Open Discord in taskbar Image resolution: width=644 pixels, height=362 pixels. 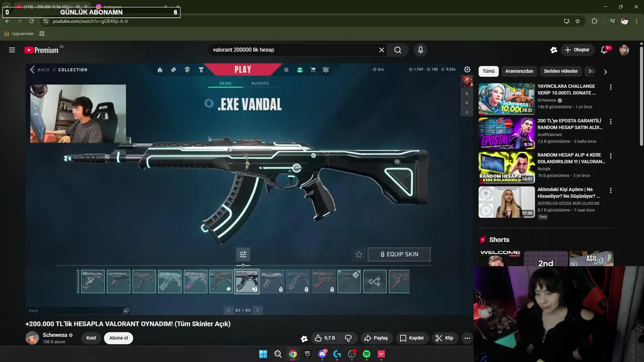click(x=323, y=354)
